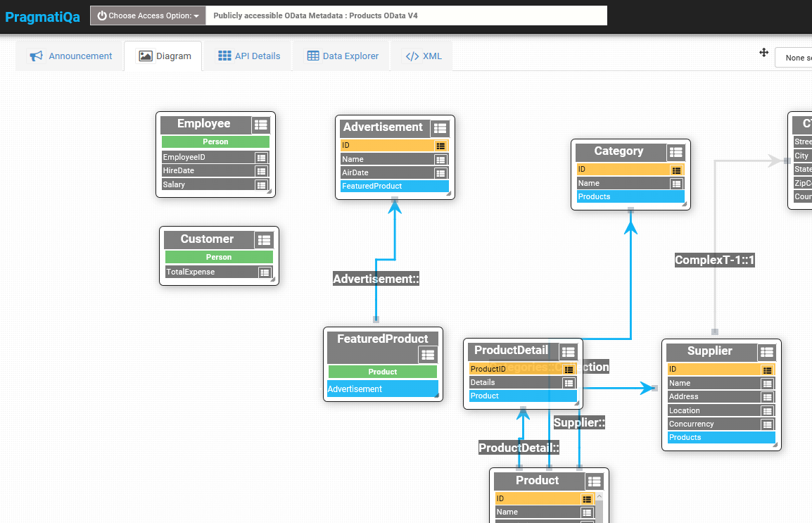Click the Employee entity table icon

pyautogui.click(x=261, y=125)
